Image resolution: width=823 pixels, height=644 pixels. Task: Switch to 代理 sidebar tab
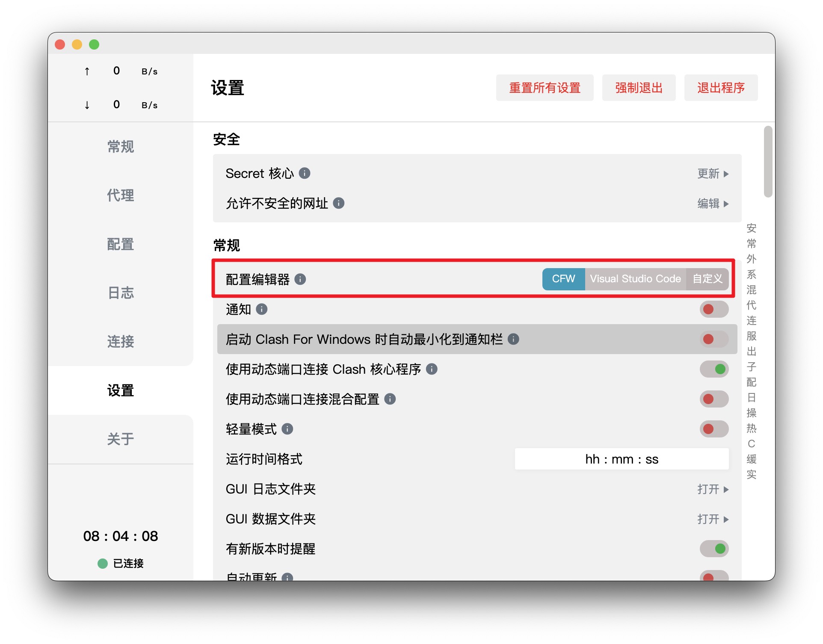pos(121,195)
